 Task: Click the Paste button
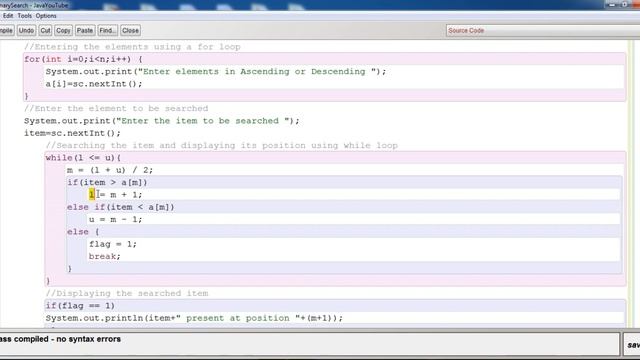[x=84, y=31]
